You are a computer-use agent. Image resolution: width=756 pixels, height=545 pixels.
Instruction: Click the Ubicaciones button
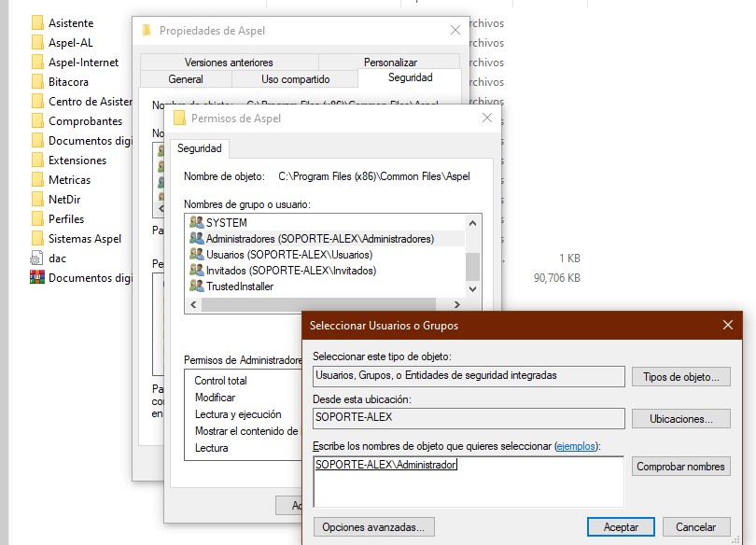680,419
